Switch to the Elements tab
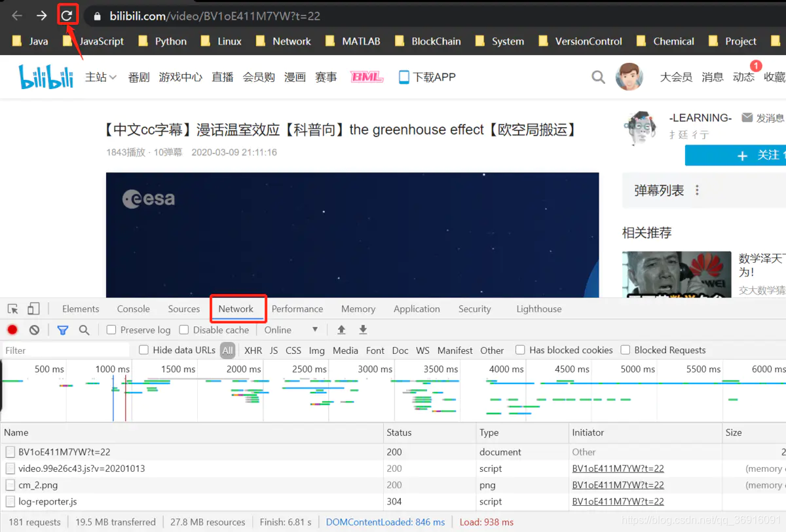 coord(81,309)
